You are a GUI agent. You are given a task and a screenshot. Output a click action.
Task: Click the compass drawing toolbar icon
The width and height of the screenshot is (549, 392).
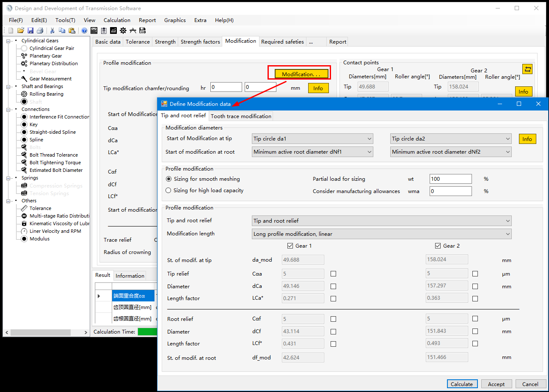pos(133,30)
